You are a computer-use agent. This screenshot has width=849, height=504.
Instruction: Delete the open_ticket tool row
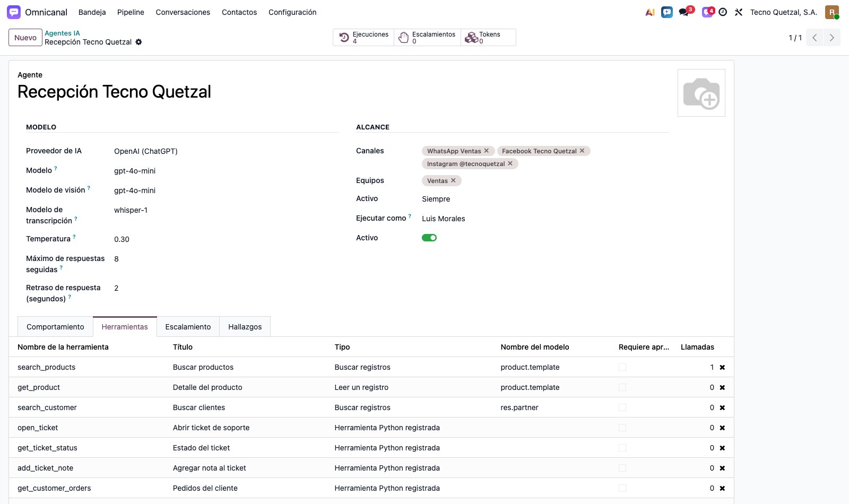click(x=722, y=428)
